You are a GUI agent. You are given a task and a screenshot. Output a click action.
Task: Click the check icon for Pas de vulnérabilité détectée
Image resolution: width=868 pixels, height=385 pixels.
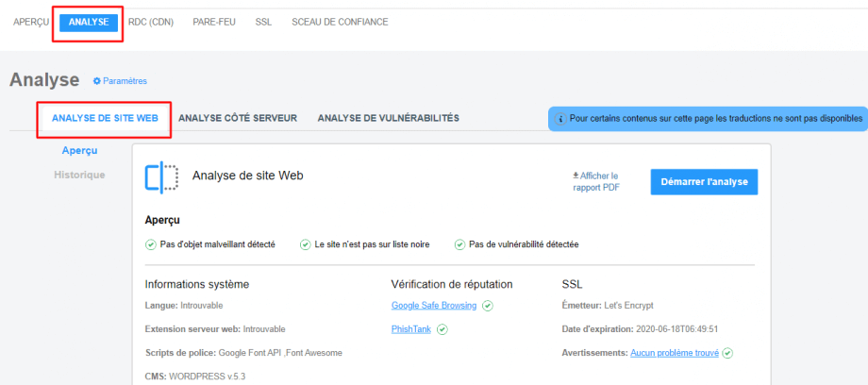click(x=459, y=244)
